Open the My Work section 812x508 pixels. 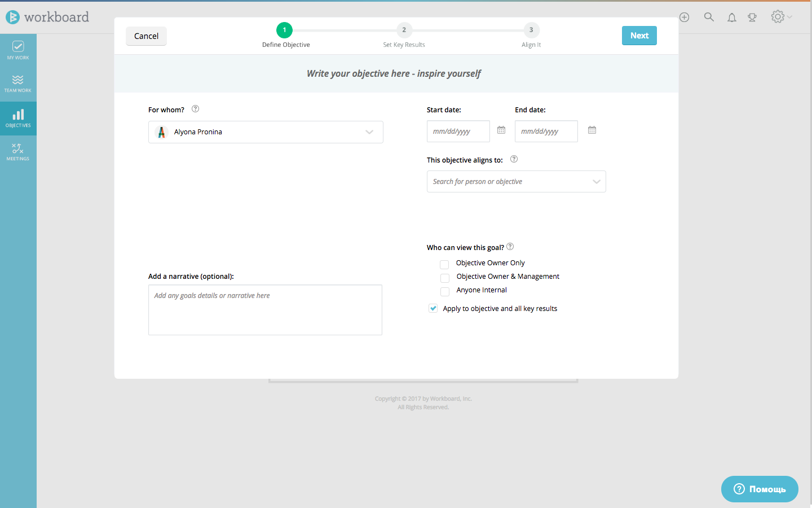click(18, 50)
